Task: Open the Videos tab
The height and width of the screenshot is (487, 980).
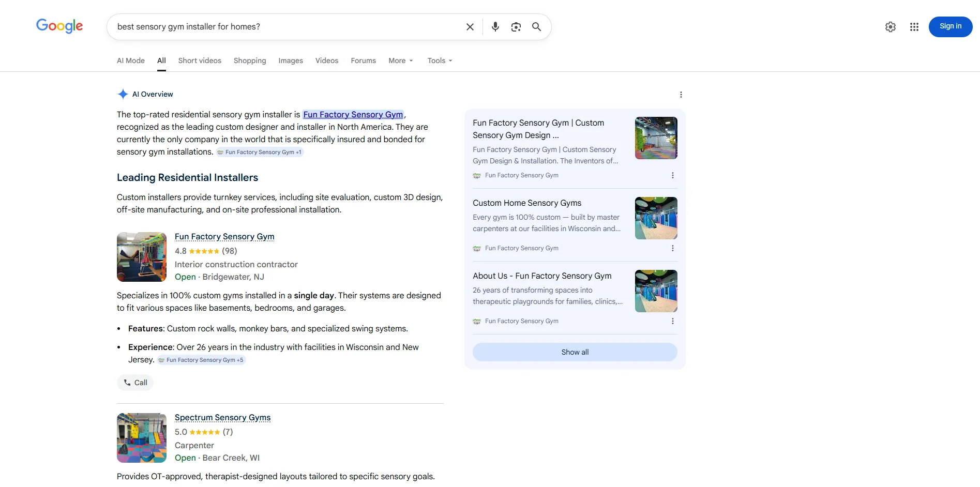Action: pyautogui.click(x=327, y=60)
